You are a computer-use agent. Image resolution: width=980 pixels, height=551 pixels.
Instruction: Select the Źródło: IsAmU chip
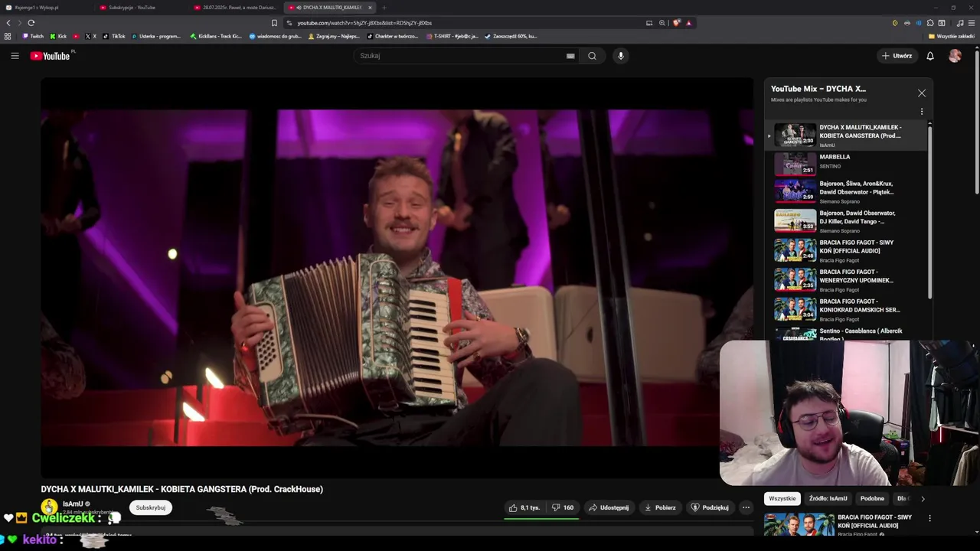click(828, 498)
